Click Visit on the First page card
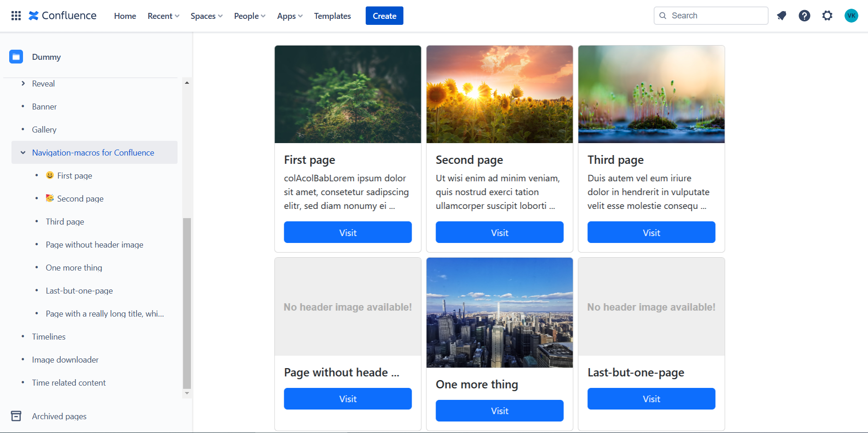The height and width of the screenshot is (433, 868). pos(348,232)
